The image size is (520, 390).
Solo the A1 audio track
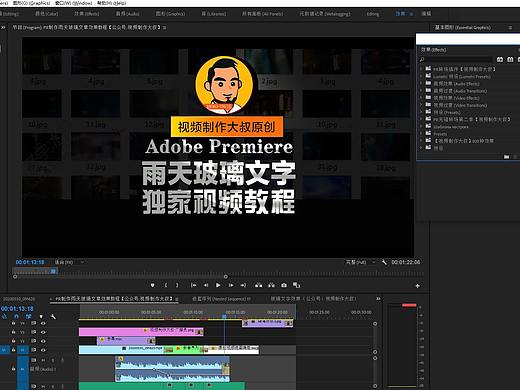click(x=53, y=360)
